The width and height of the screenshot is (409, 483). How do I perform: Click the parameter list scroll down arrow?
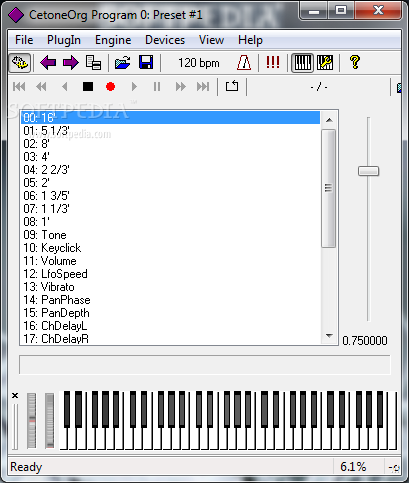tap(329, 336)
